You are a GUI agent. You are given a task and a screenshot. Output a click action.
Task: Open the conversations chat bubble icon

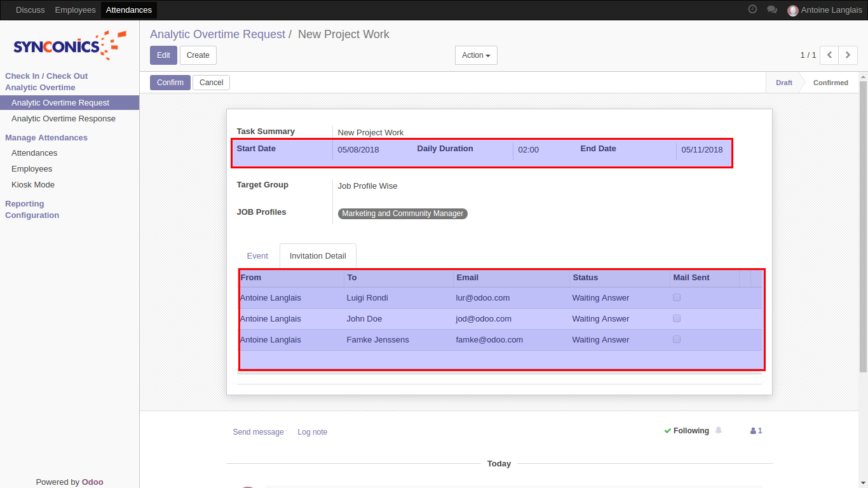point(772,10)
